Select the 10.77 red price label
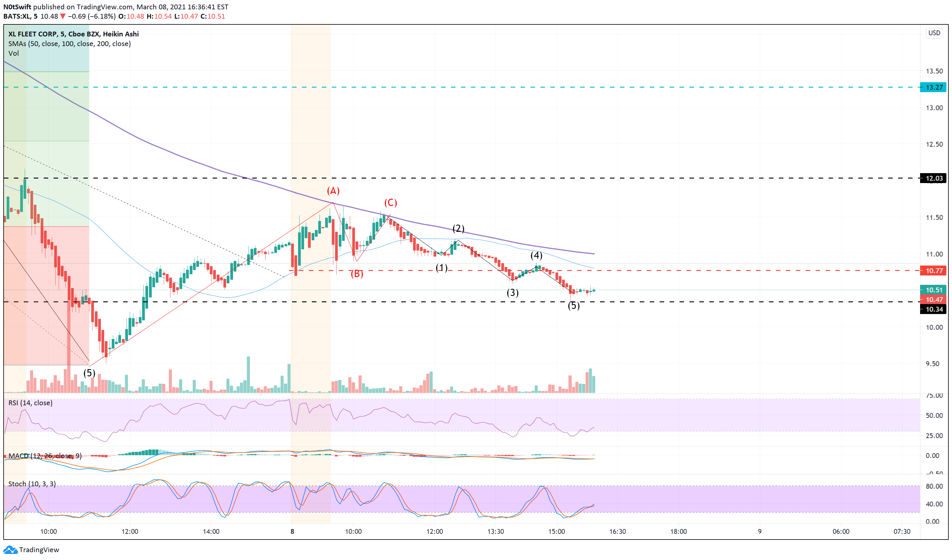952x560 pixels. click(934, 271)
